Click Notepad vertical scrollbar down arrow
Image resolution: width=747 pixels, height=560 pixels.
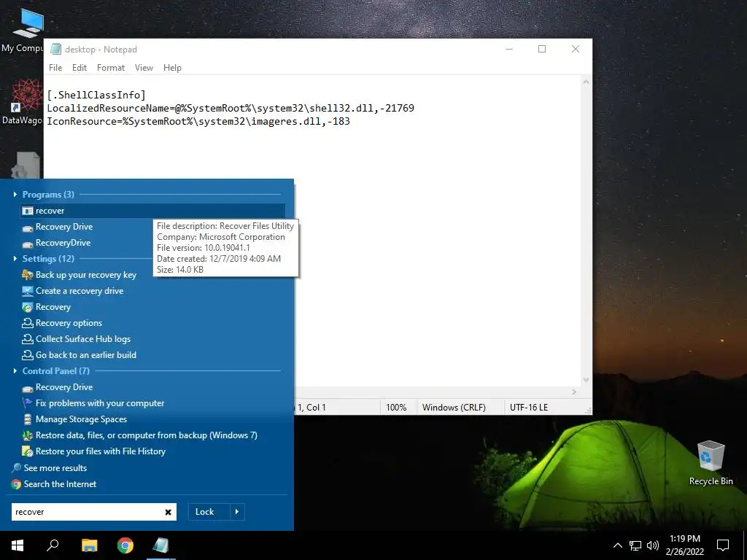click(586, 380)
